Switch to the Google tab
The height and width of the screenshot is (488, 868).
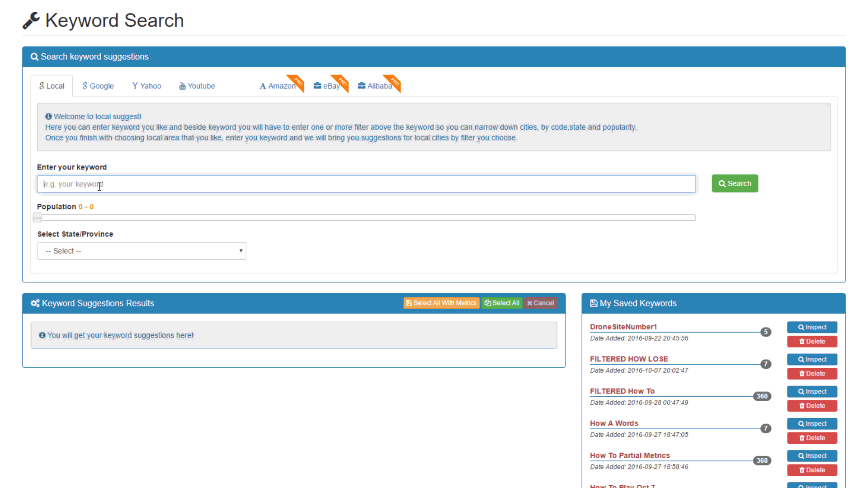(98, 86)
